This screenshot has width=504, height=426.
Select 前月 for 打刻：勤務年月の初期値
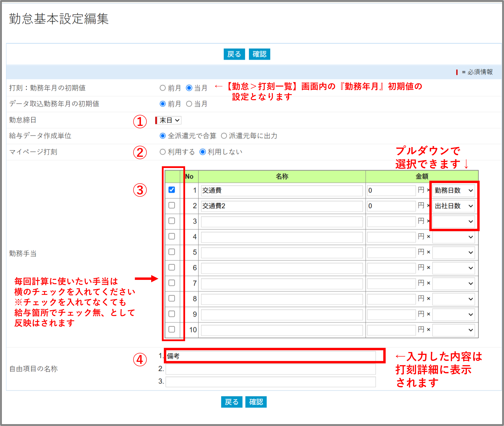(x=163, y=88)
